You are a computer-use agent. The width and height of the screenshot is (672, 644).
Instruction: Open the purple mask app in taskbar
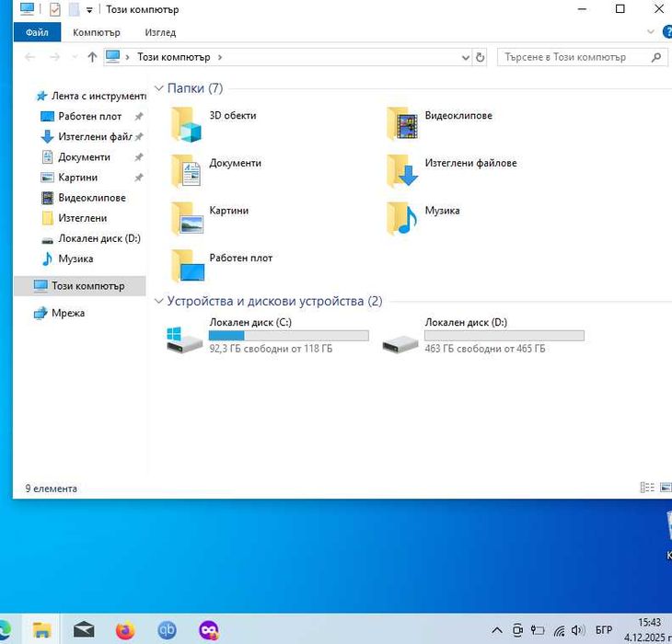209,630
